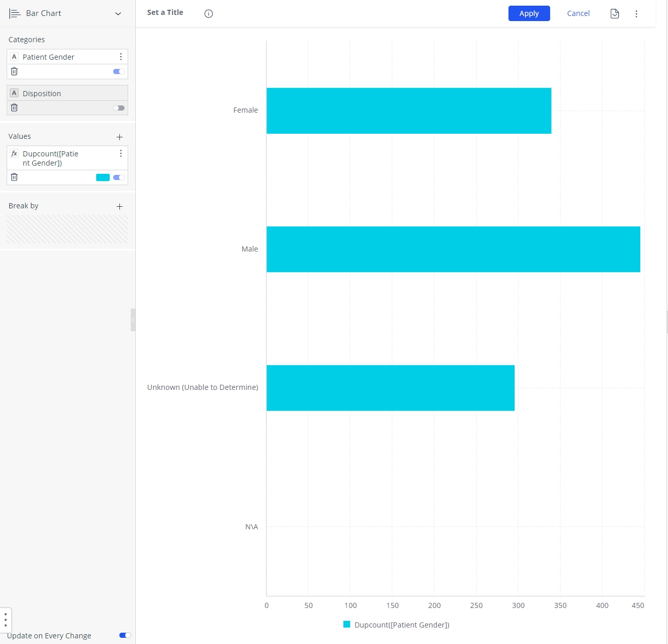Toggle the Dupcount legend entry
Screen dimensions: 668x644
click(396, 624)
